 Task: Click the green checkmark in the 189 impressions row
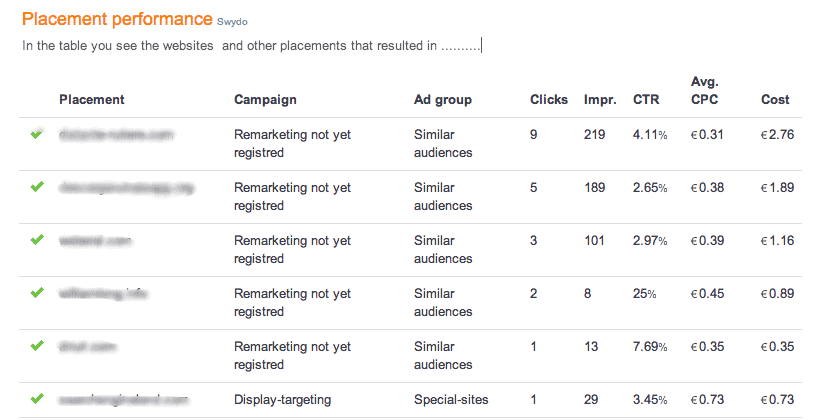37,187
